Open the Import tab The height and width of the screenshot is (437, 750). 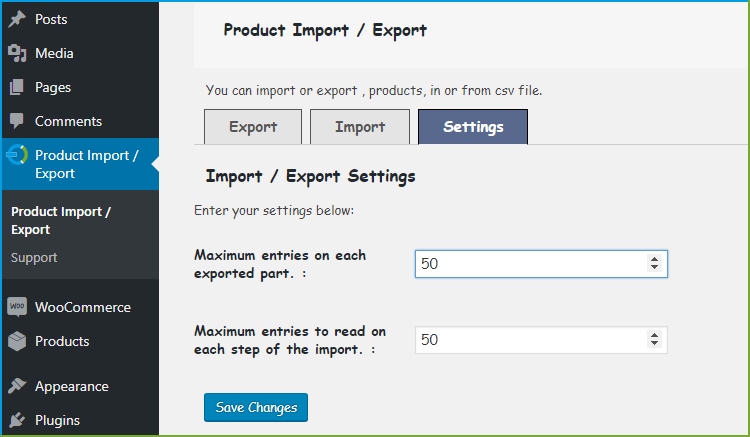pos(360,127)
